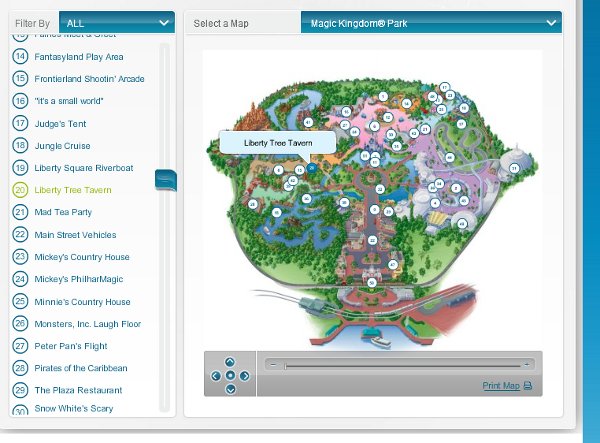Select Snow White's Scary in the list

(x=74, y=409)
